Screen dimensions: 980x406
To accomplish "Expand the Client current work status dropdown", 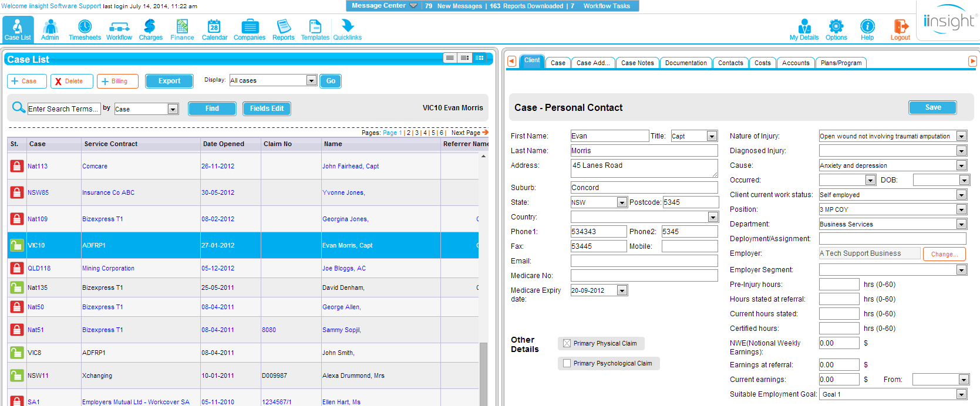I will [961, 195].
